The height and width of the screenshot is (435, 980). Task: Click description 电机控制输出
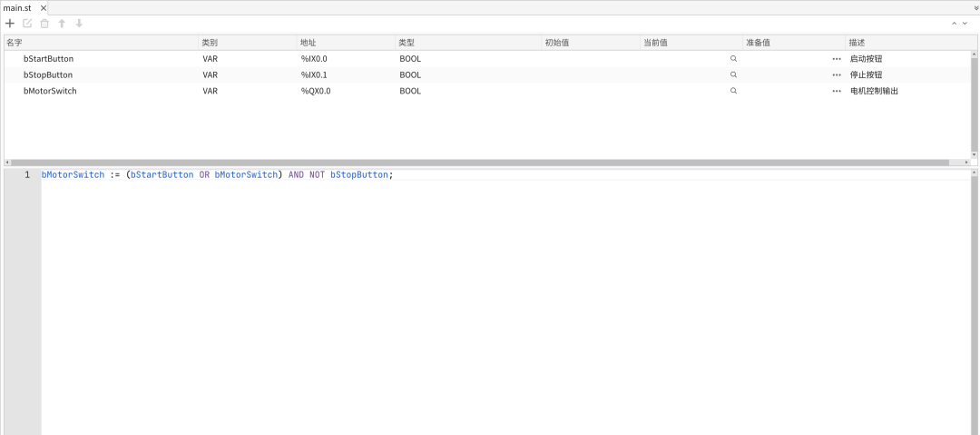tap(875, 91)
